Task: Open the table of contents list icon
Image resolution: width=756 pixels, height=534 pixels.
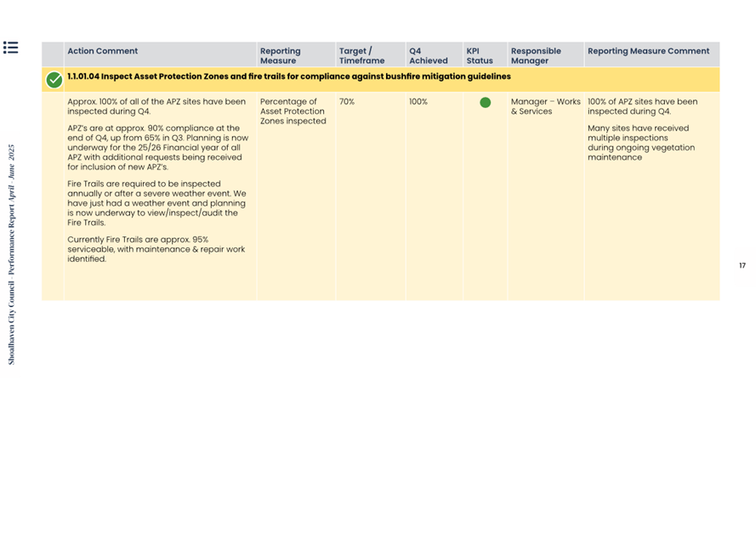Action: (10, 48)
